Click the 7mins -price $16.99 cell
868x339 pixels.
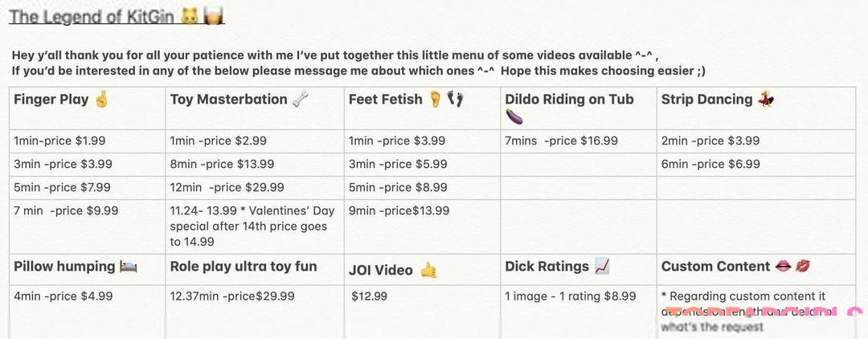coord(561,141)
